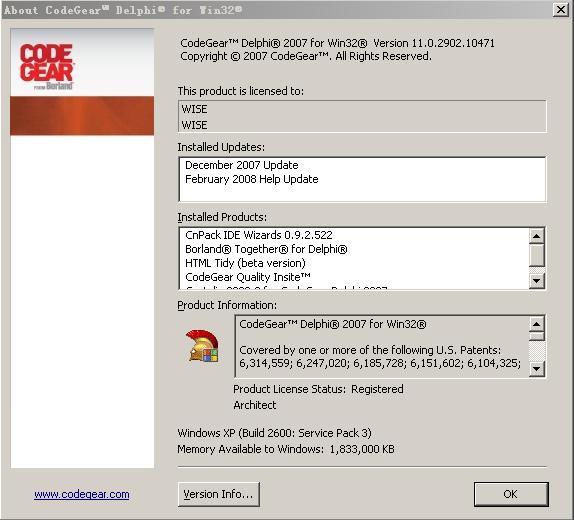
Task: Open the www.codegear.com link
Action: point(82,494)
